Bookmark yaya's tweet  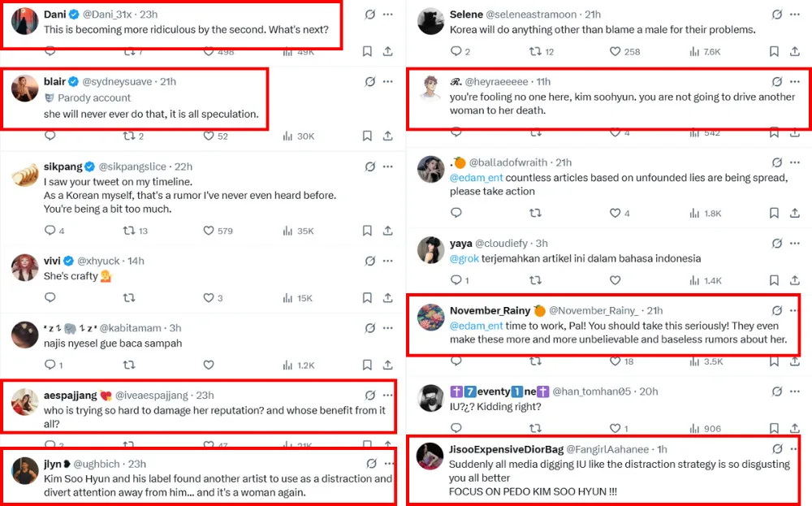(x=774, y=280)
